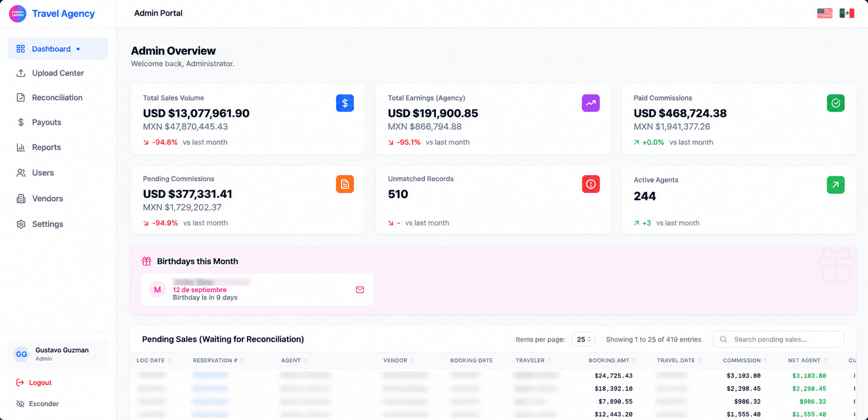Viewport: 868px width, 420px height.
Task: Open Reconciliation in the sidebar
Action: 58,98
